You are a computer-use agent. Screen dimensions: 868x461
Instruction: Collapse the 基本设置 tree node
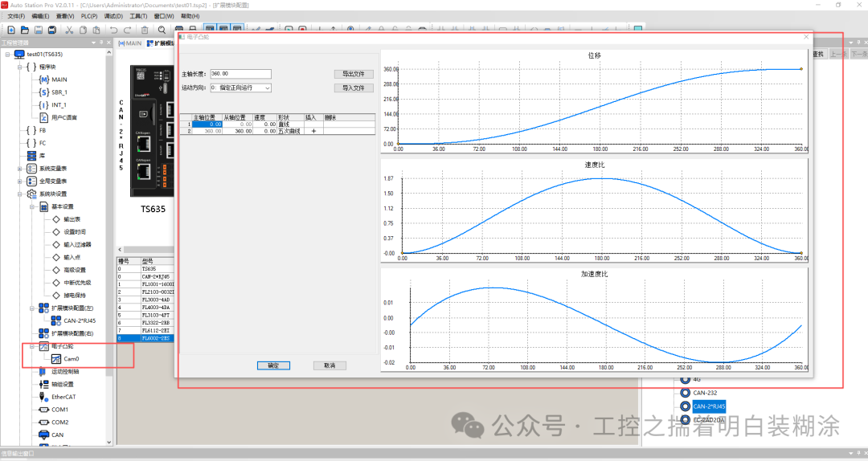click(32, 206)
